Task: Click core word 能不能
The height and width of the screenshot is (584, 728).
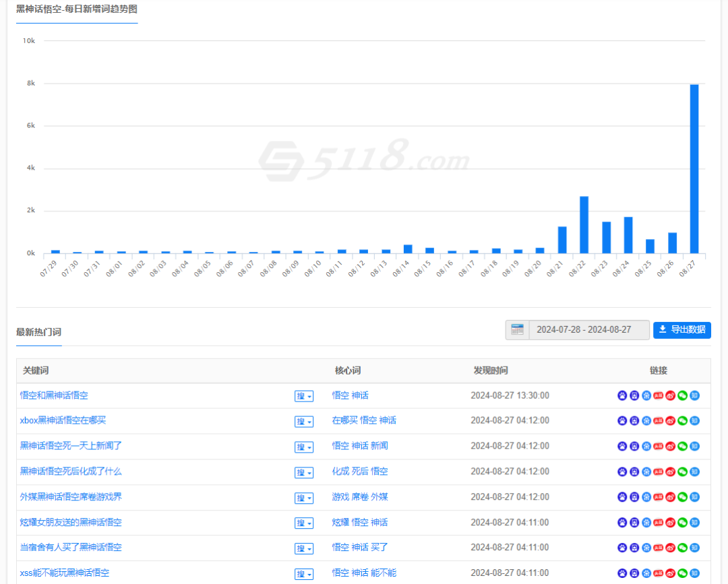Action: (384, 573)
